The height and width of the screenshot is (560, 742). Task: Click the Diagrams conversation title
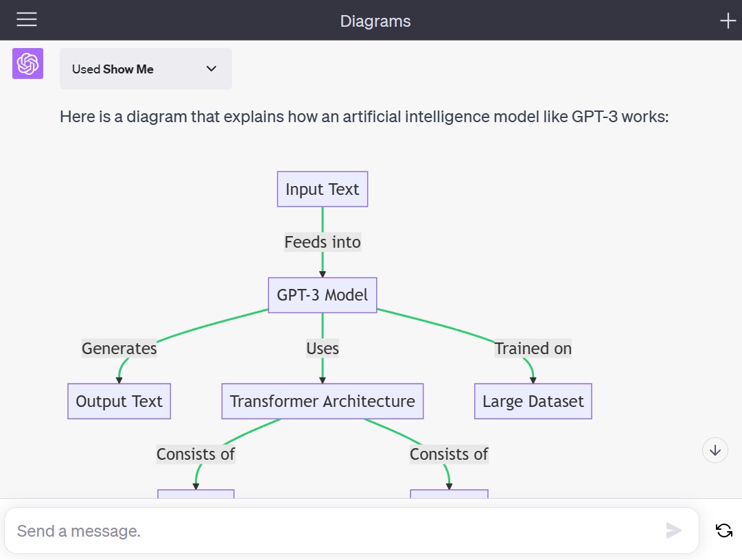(x=375, y=21)
